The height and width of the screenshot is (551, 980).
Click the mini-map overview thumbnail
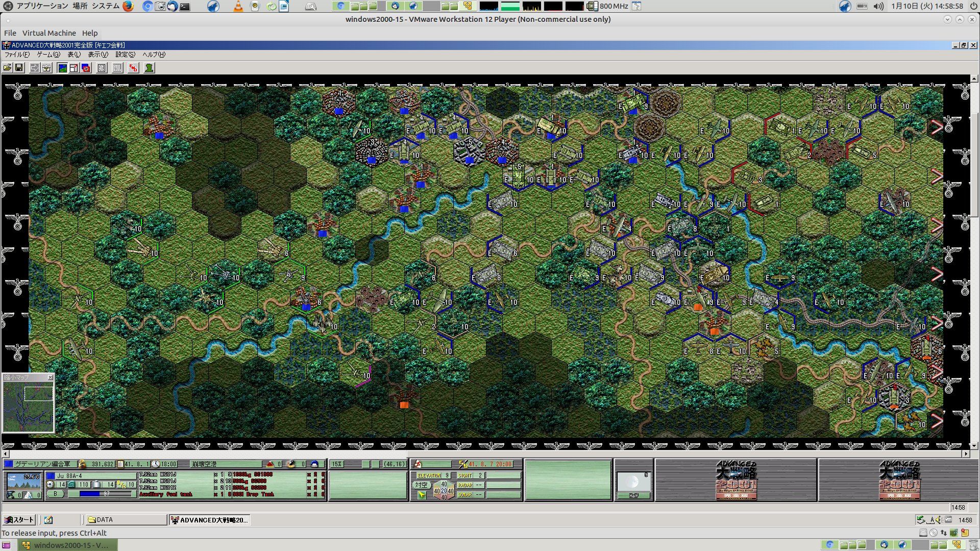point(28,407)
